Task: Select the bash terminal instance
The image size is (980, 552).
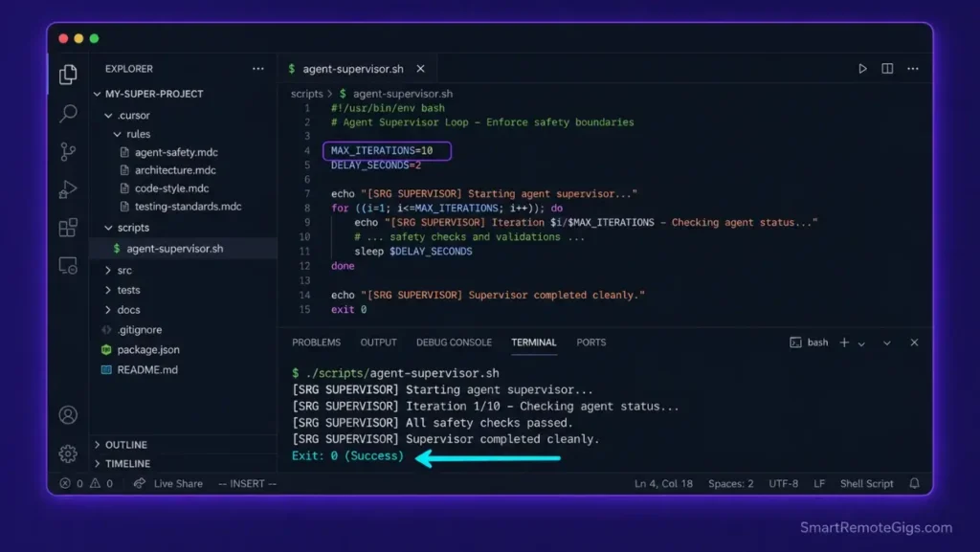Action: [x=810, y=342]
